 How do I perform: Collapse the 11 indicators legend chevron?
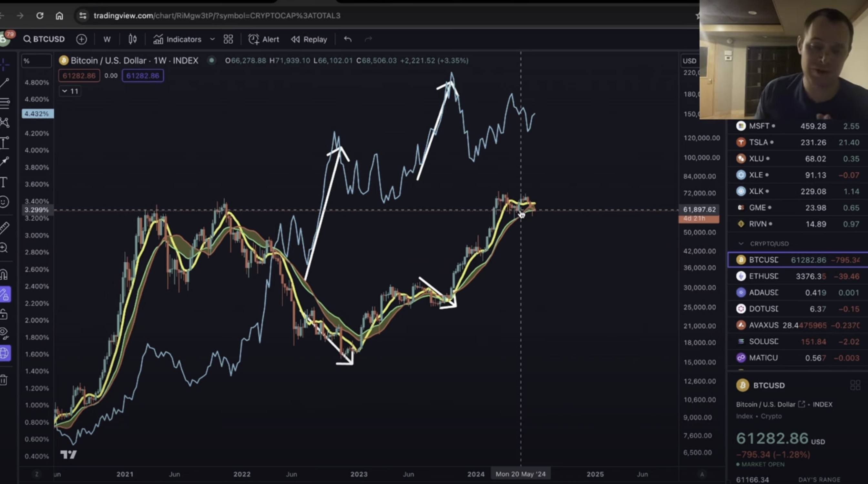70,91
